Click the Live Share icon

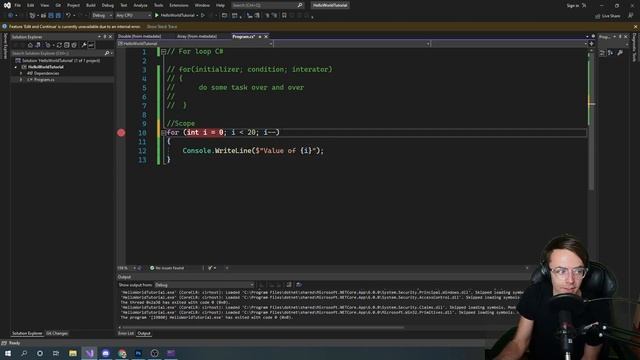pos(598,16)
